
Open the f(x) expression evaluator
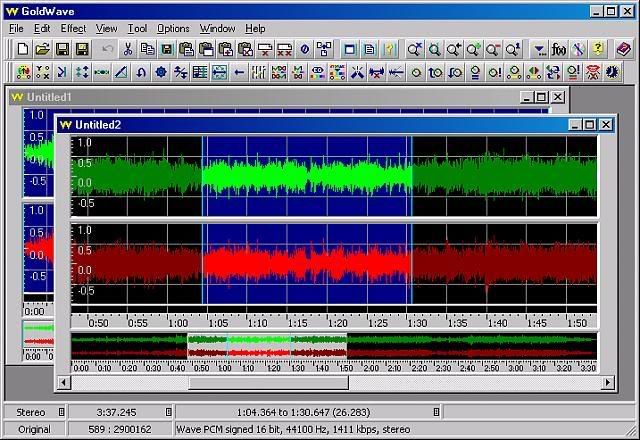[559, 49]
